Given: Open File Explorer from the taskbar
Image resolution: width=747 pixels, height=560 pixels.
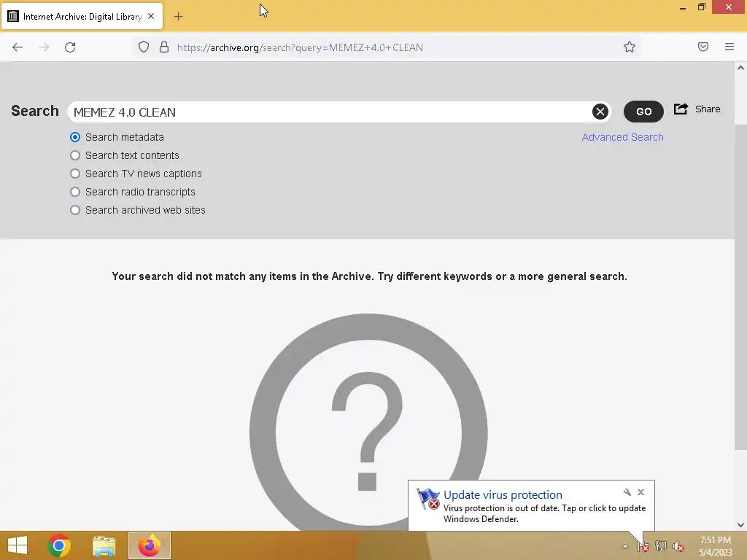Looking at the screenshot, I should coord(104,545).
